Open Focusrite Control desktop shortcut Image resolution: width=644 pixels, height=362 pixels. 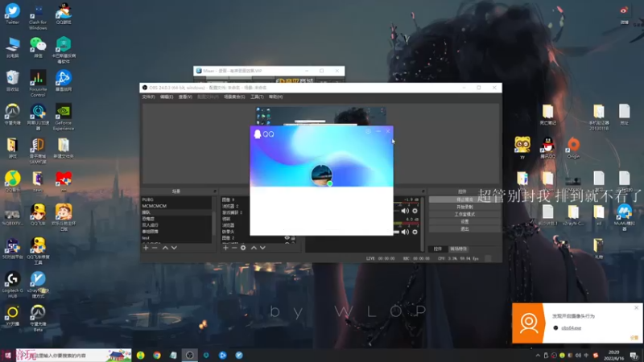[38, 84]
